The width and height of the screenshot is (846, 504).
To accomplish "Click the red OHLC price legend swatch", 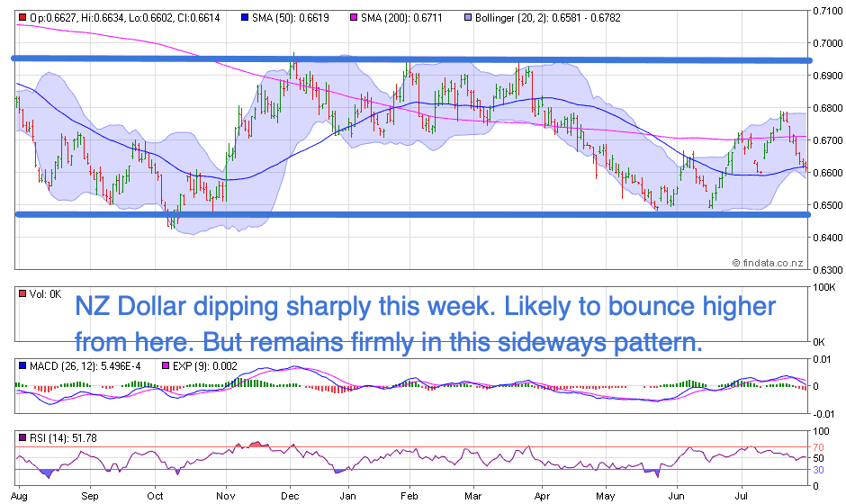I will [x=22, y=18].
